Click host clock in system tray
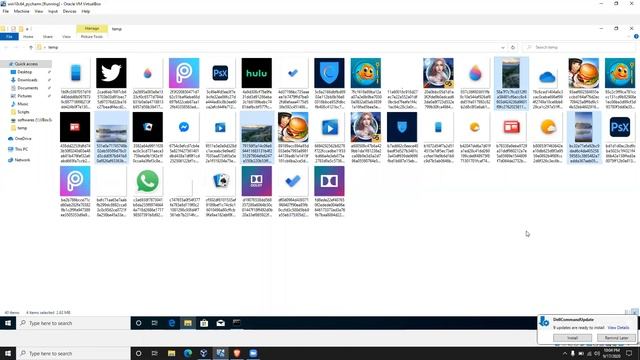Image resolution: width=640 pixels, height=360 pixels. tap(611, 353)
